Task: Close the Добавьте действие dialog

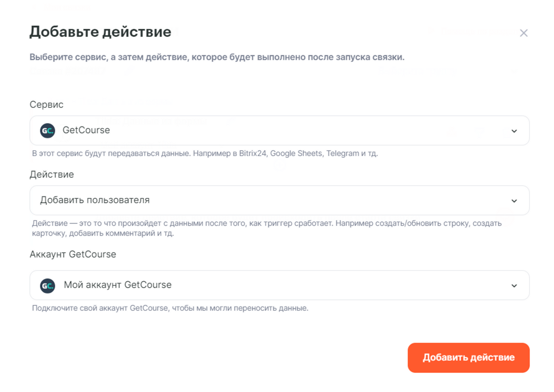Action: point(523,33)
